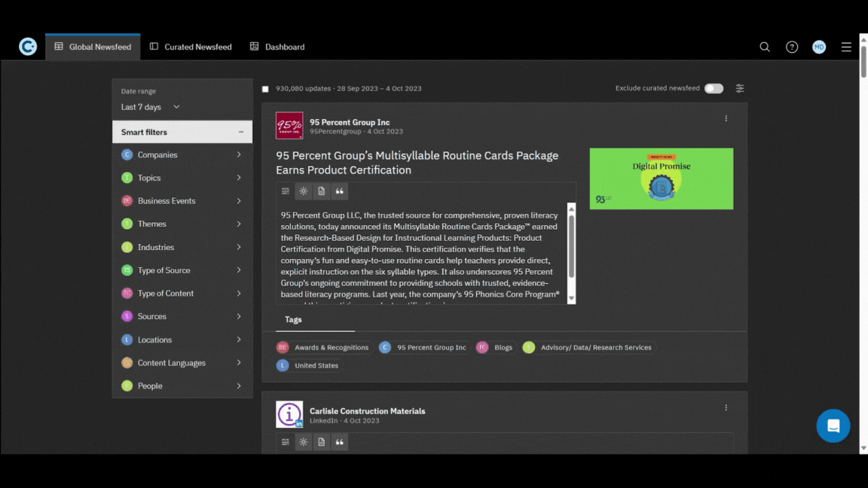Open the chat support bubble
868x488 pixels.
coord(833,426)
